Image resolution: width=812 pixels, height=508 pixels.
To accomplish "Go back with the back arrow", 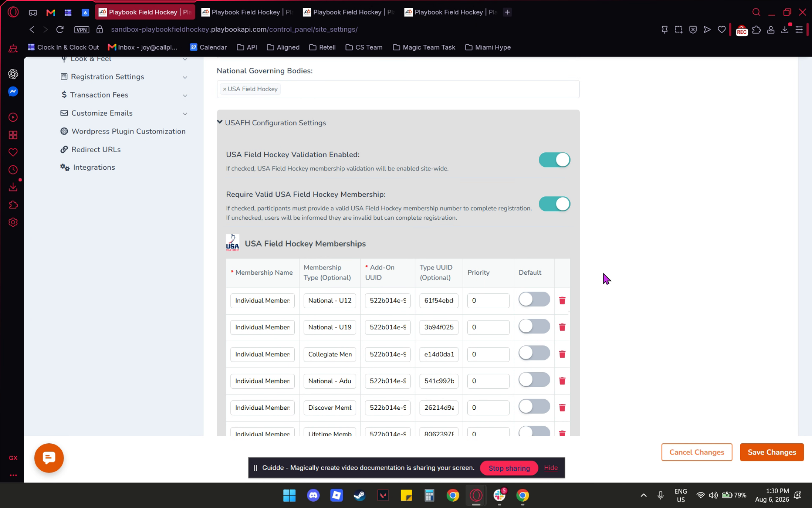I will click(x=32, y=29).
